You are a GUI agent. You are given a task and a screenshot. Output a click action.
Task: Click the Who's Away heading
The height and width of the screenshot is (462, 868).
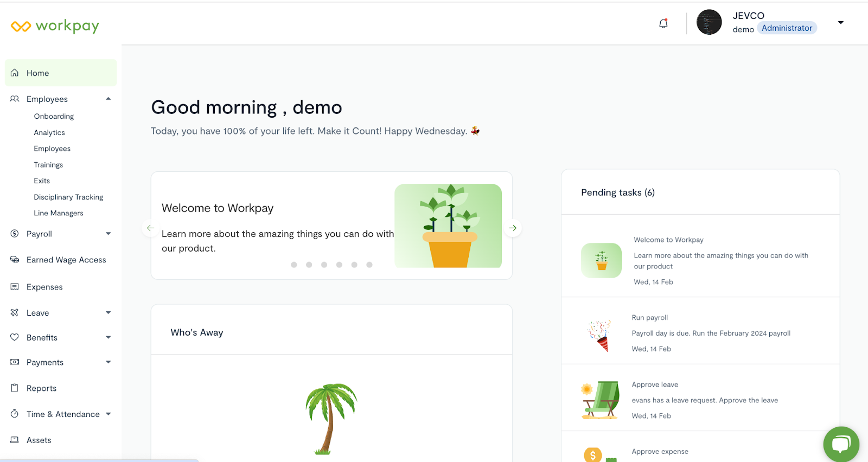coord(197,332)
